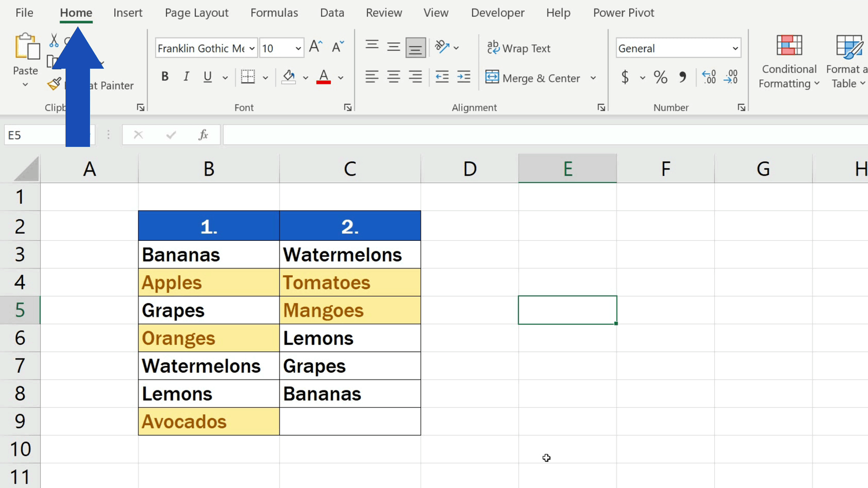Screen dimensions: 868x488
Task: Open the Fill Color dropdown arrow
Action: tap(306, 78)
